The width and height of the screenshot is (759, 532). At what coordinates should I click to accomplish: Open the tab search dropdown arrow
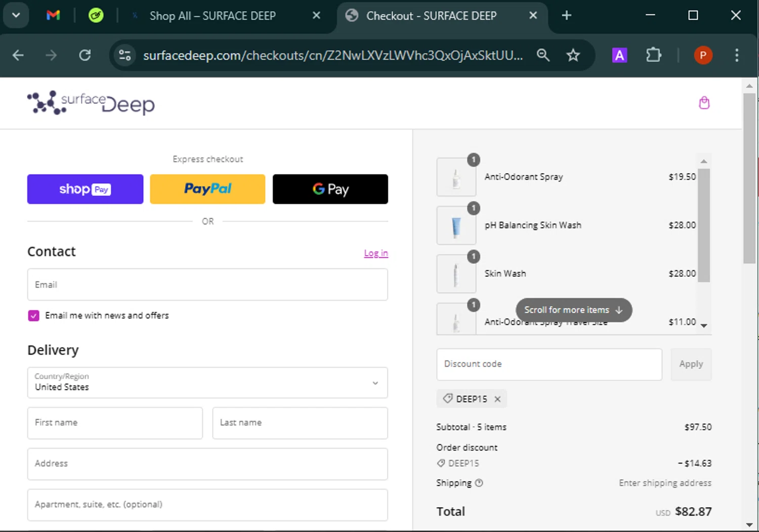(16, 15)
